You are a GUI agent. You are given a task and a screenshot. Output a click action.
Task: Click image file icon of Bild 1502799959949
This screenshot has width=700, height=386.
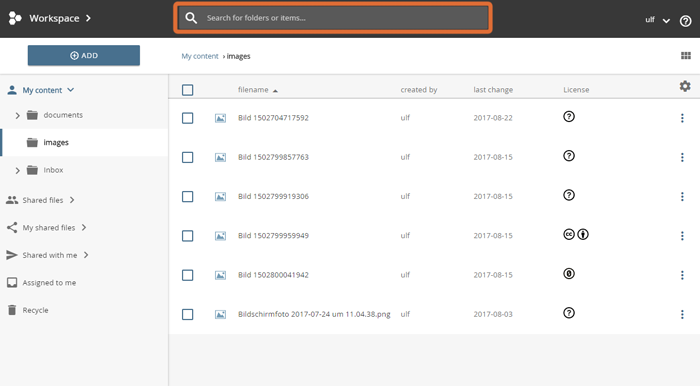click(220, 236)
